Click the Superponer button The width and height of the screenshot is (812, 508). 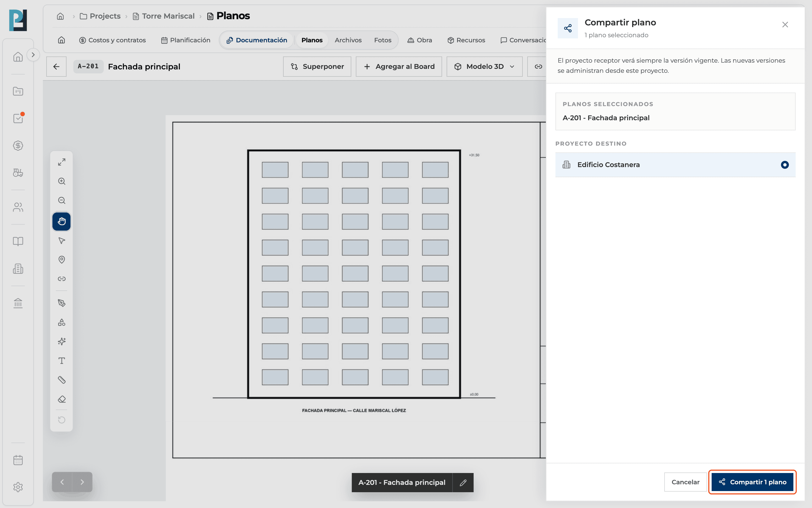click(317, 67)
